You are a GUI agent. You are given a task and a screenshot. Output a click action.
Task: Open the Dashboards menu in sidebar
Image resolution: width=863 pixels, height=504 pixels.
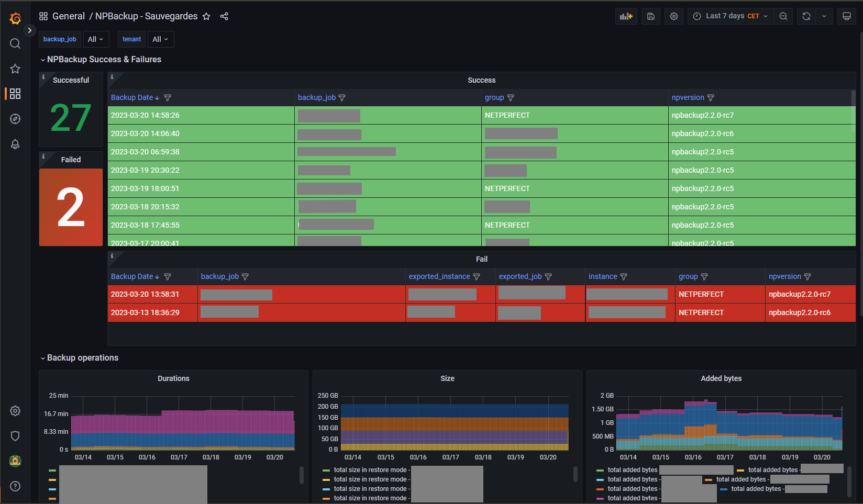(x=15, y=94)
